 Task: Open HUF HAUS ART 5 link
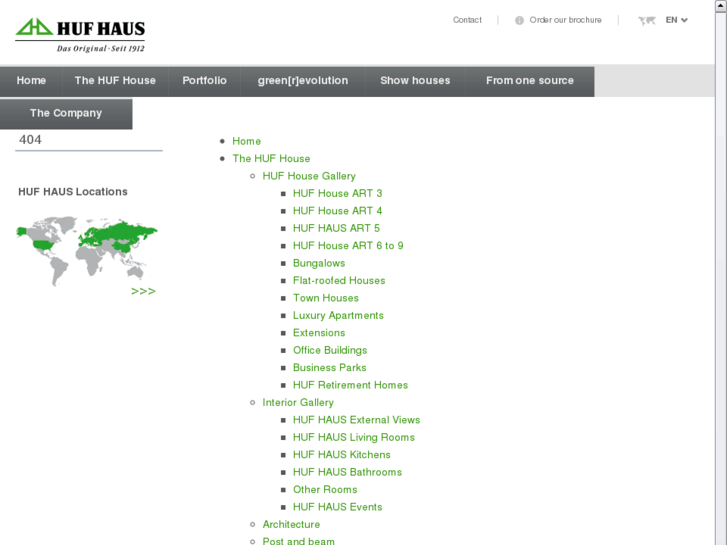[x=336, y=228]
